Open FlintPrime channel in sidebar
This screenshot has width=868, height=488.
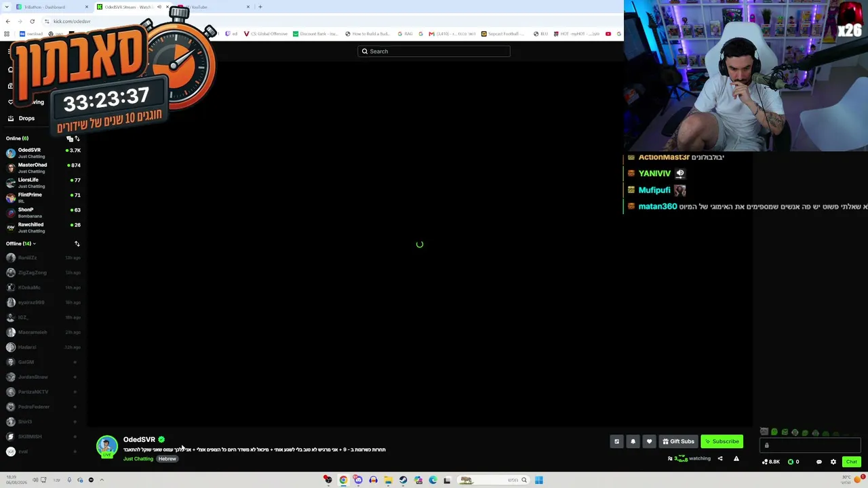point(43,198)
